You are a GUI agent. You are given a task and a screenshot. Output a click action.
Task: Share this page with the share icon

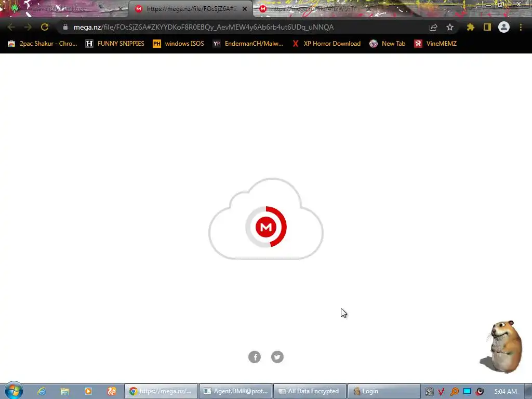(433, 27)
